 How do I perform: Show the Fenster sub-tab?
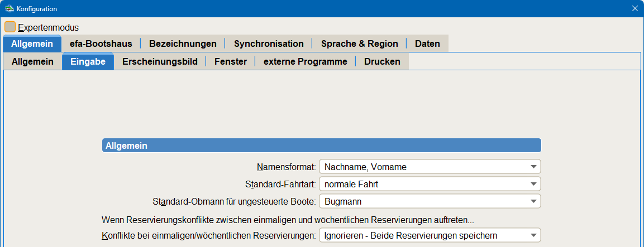pos(230,61)
